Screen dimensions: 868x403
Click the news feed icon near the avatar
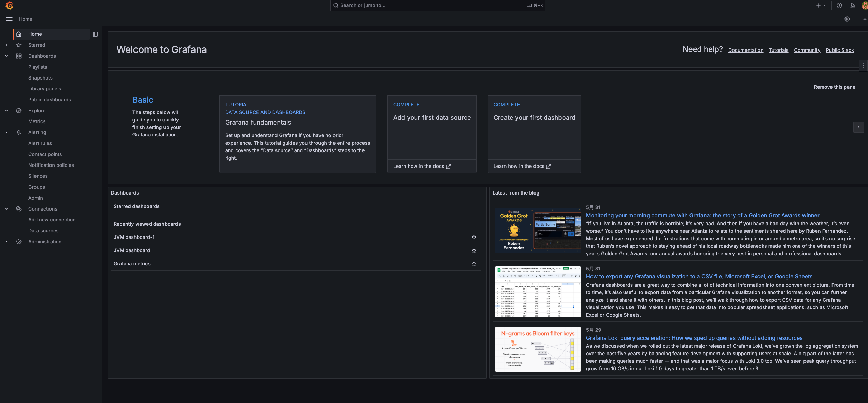(x=852, y=5)
